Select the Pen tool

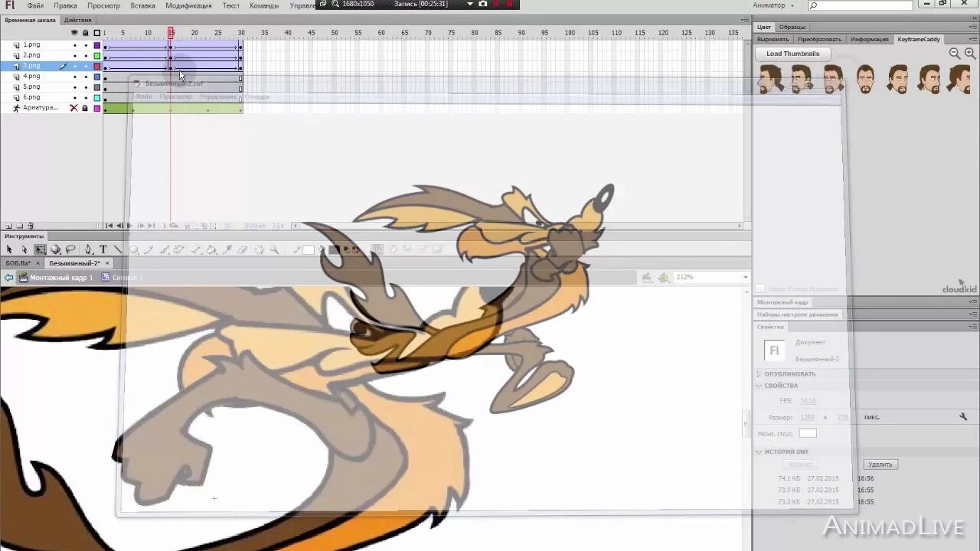pyautogui.click(x=88, y=249)
